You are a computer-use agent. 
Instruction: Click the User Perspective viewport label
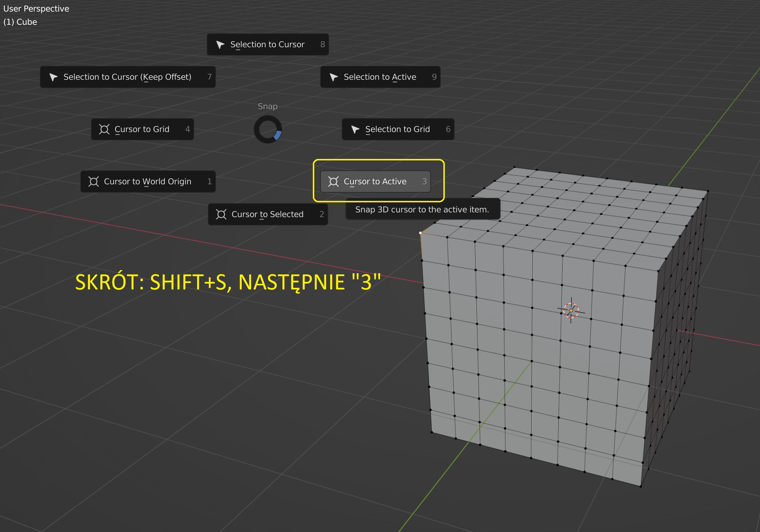[36, 8]
